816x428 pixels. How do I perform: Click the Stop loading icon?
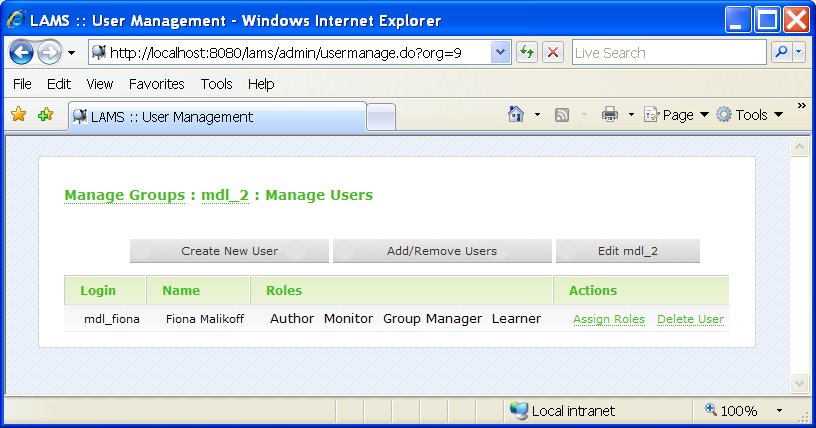[552, 53]
